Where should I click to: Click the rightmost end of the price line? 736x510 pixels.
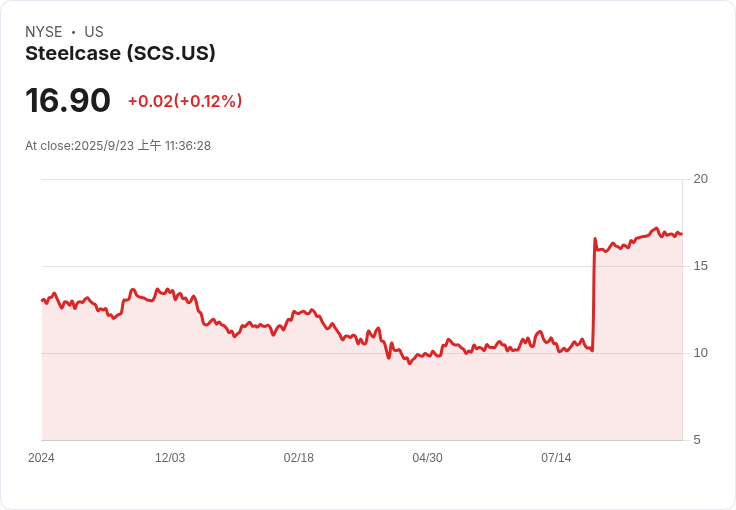681,234
